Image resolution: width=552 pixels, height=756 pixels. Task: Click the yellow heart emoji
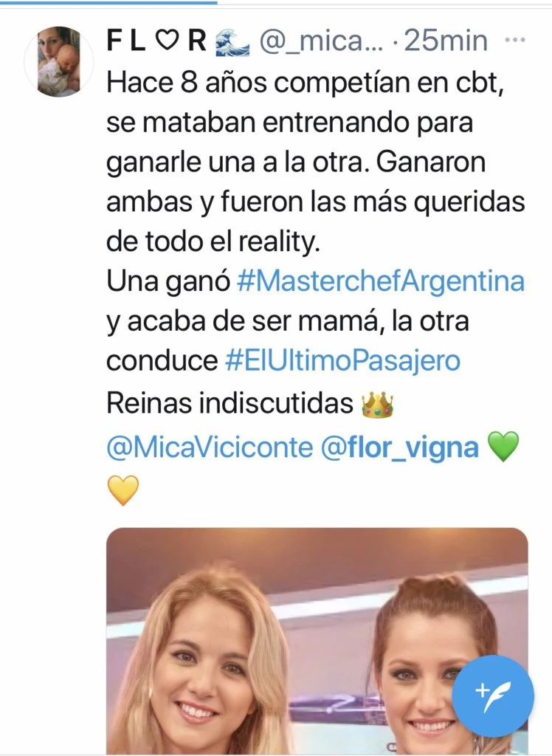(123, 490)
